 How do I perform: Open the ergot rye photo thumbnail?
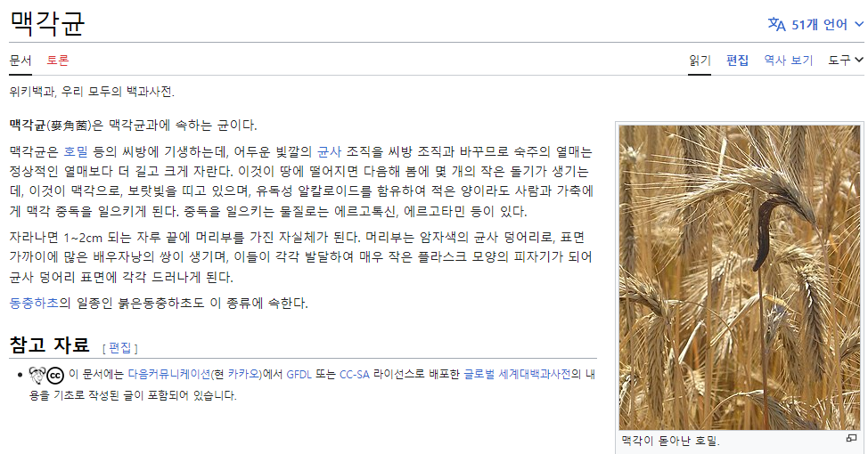[739, 277]
